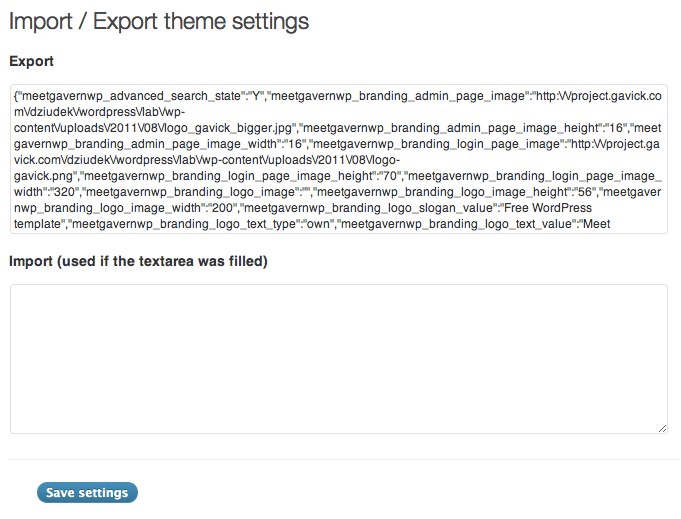Place cursor on the "70" login image height value
The image size is (681, 519).
[x=387, y=176]
